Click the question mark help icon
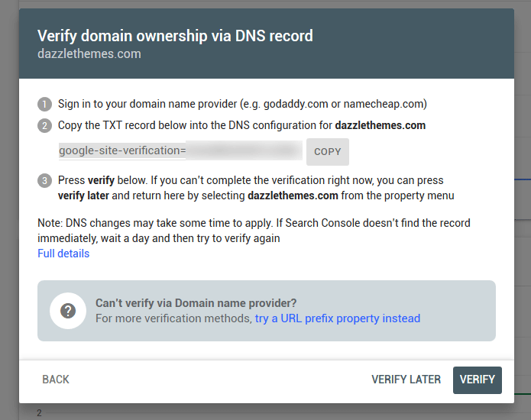The image size is (531, 420). coord(68,311)
